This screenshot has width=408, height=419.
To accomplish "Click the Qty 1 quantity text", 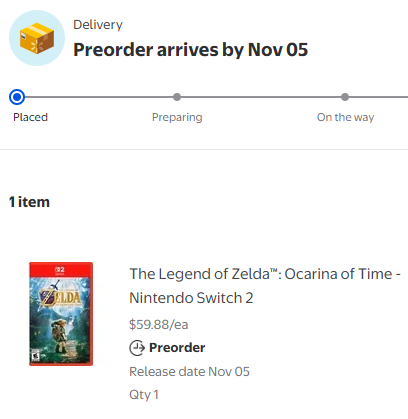I will (144, 395).
